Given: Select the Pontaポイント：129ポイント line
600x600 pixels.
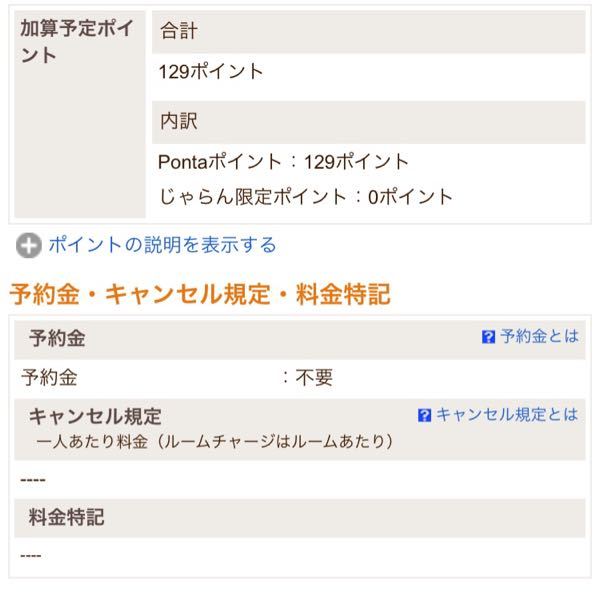Looking at the screenshot, I should click(x=284, y=161).
